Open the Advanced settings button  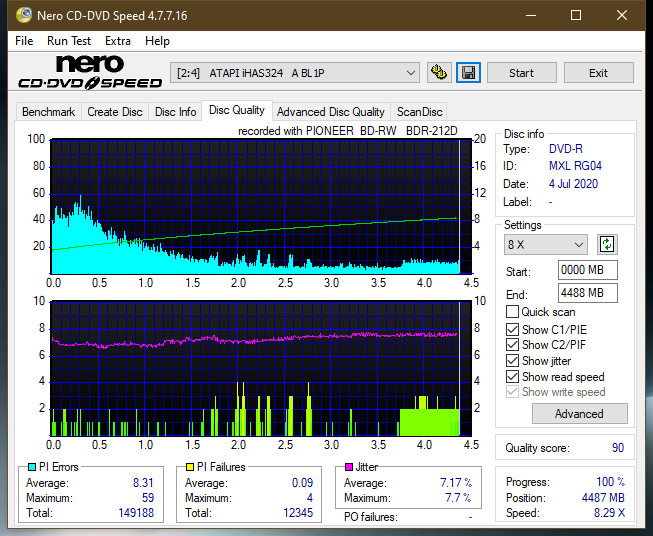579,414
